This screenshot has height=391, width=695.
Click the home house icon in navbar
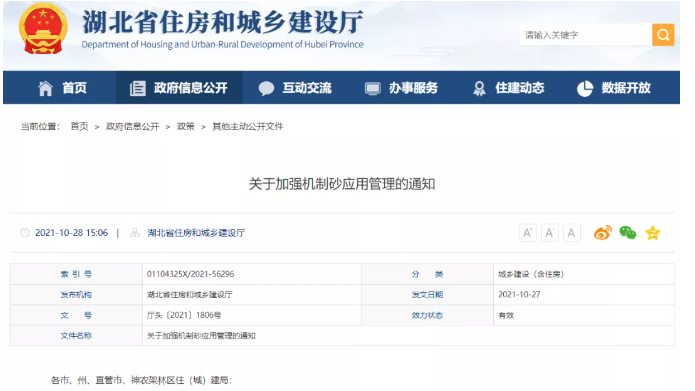click(45, 88)
